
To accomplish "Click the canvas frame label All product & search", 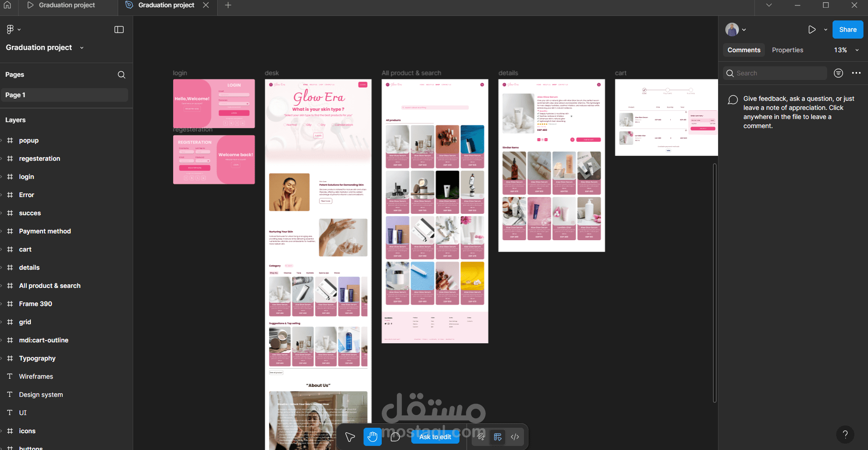I will (x=411, y=73).
